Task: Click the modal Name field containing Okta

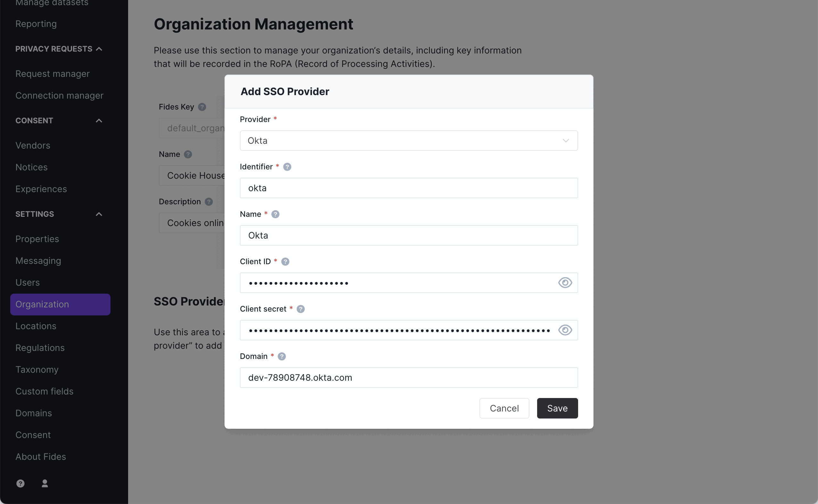Action: point(409,235)
